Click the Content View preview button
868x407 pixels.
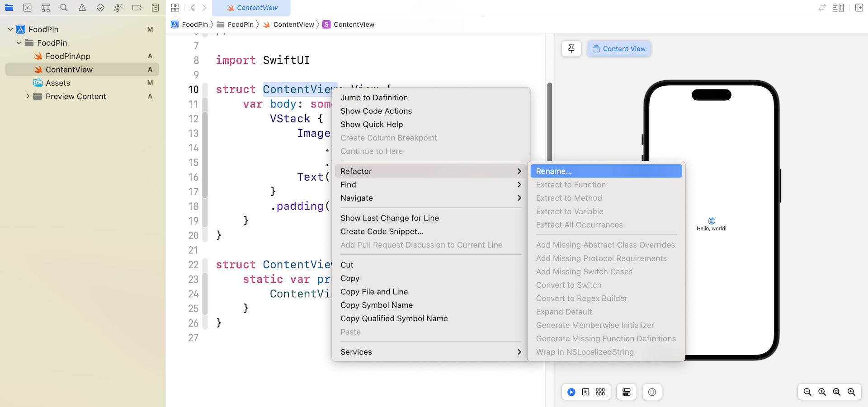(619, 48)
